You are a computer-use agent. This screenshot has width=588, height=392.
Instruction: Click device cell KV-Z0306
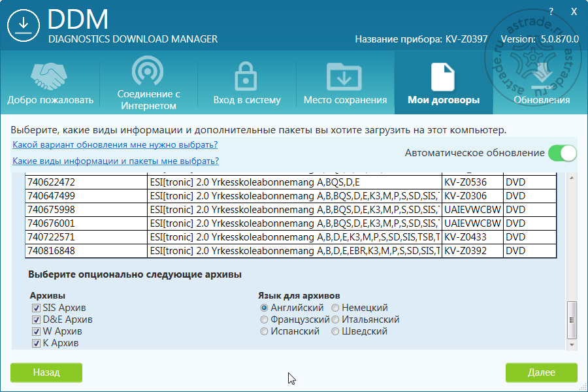tap(472, 196)
